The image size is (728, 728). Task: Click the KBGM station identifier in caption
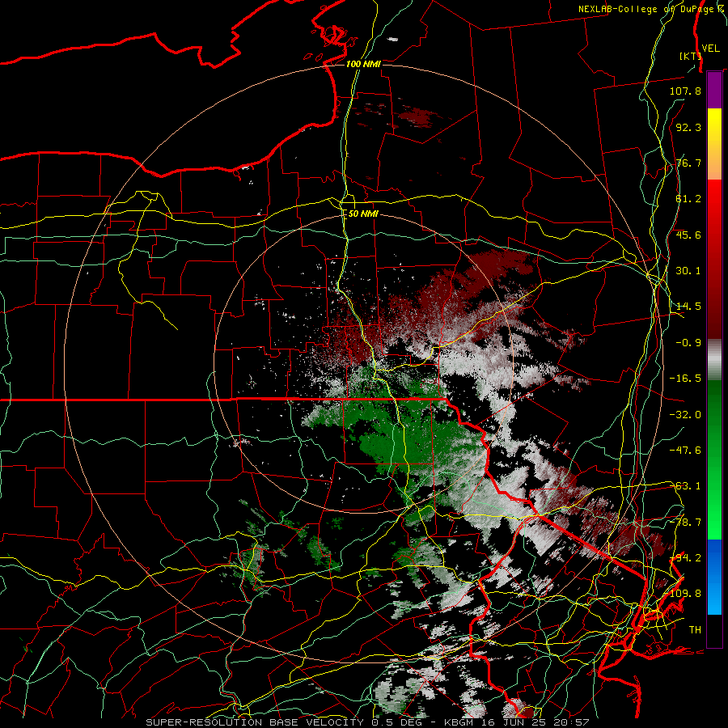tap(459, 722)
